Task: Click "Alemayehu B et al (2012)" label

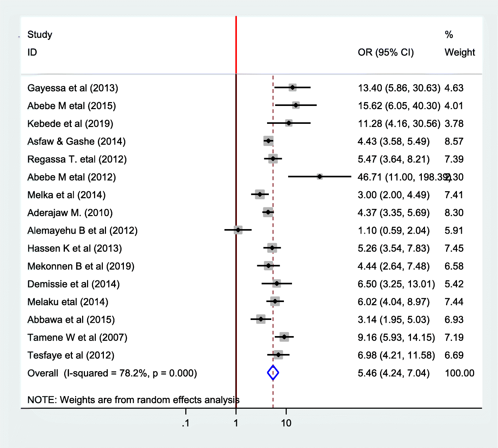Action: [x=82, y=230]
